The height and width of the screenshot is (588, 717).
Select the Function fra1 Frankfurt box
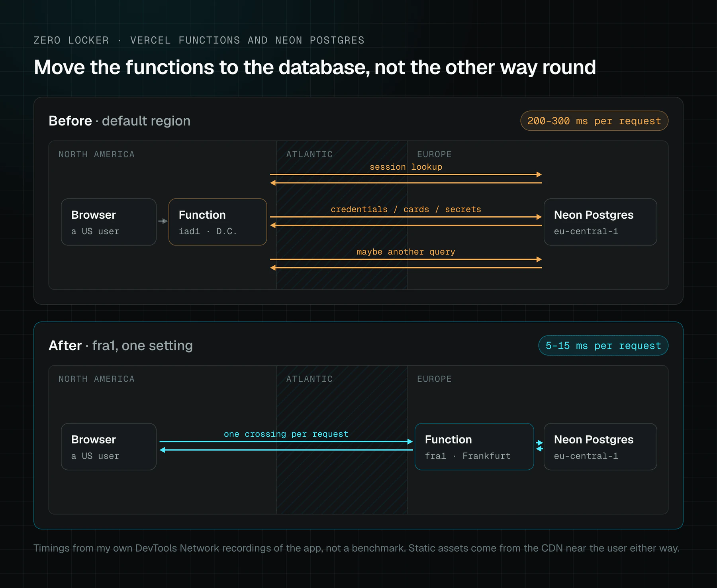[x=474, y=447]
